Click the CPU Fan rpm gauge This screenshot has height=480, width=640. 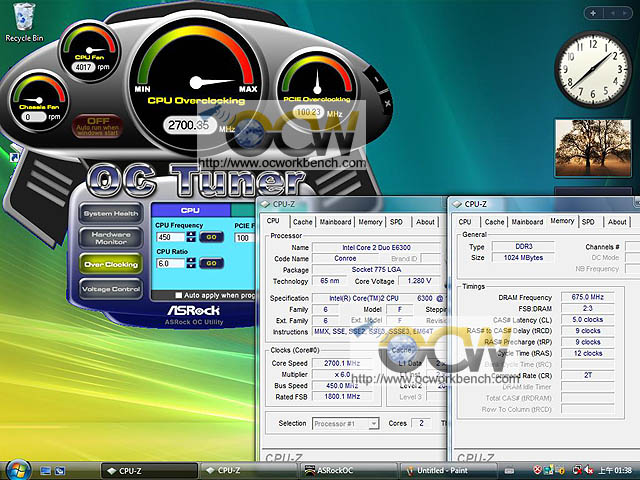(89, 50)
